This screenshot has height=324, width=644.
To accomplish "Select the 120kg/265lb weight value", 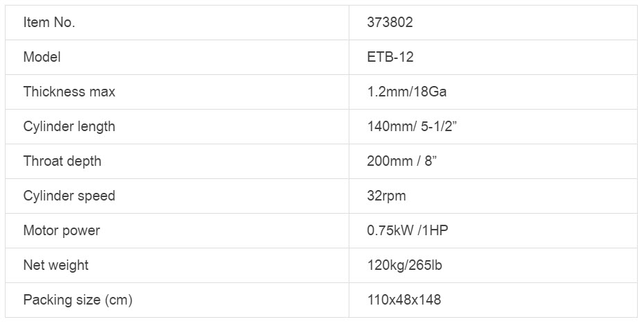I will pos(404,265).
